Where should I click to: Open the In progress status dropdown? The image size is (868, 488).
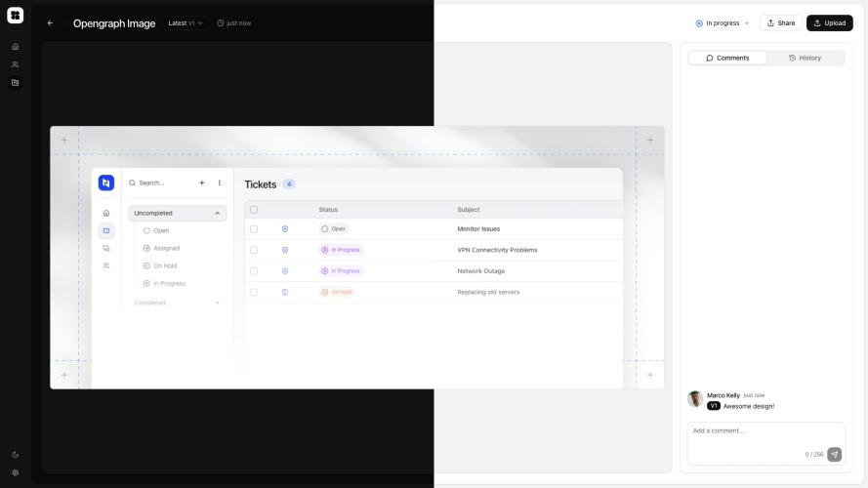point(723,23)
